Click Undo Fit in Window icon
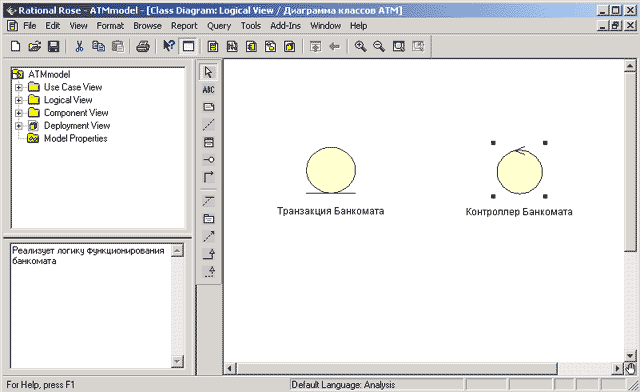Viewport: 640px width, 392px height. pos(418,46)
